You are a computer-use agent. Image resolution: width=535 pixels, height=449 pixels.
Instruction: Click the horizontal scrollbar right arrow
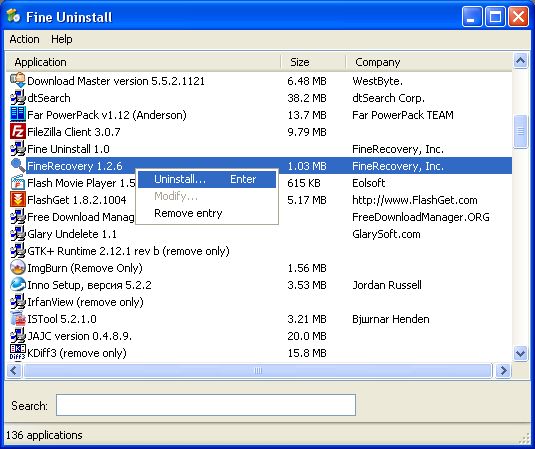point(503,371)
